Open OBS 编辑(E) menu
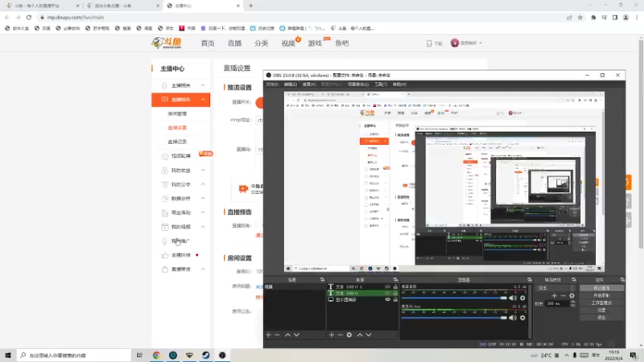 tap(290, 84)
